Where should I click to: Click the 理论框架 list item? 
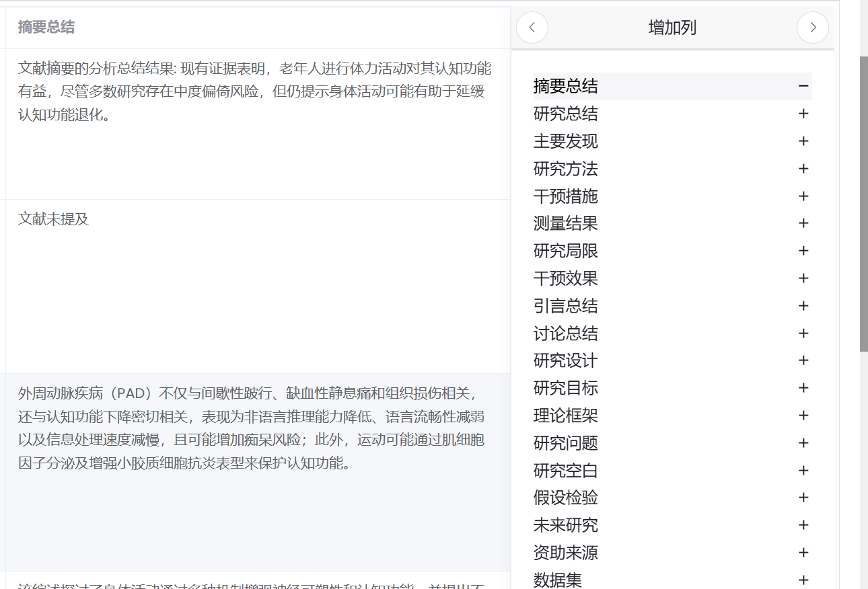(x=565, y=416)
